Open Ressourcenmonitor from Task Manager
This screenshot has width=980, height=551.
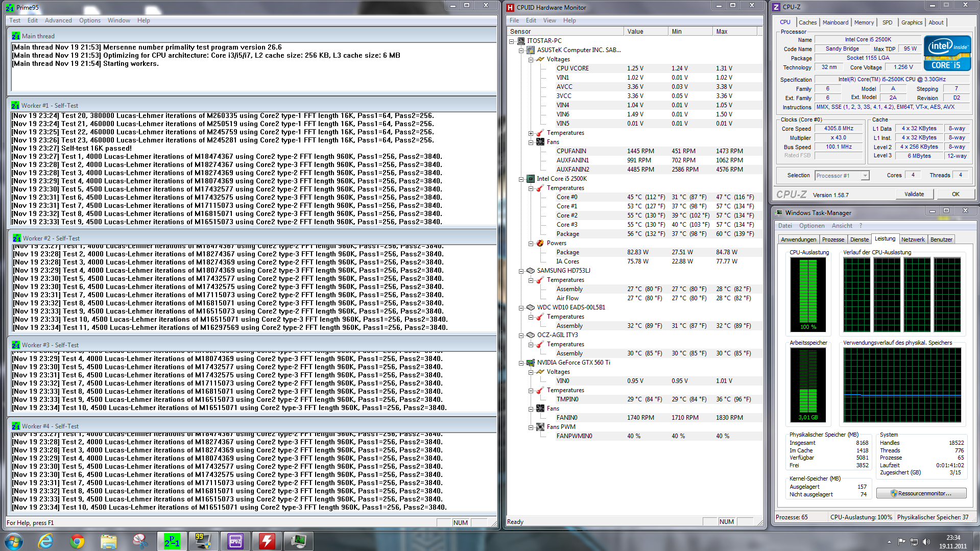coord(921,493)
